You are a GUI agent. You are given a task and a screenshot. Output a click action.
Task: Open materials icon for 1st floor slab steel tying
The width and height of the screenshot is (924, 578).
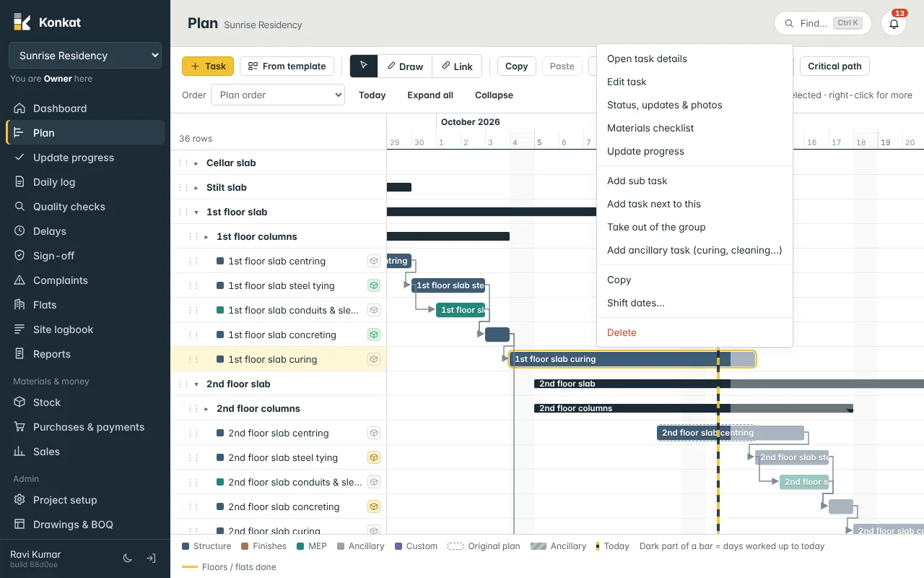pyautogui.click(x=373, y=285)
